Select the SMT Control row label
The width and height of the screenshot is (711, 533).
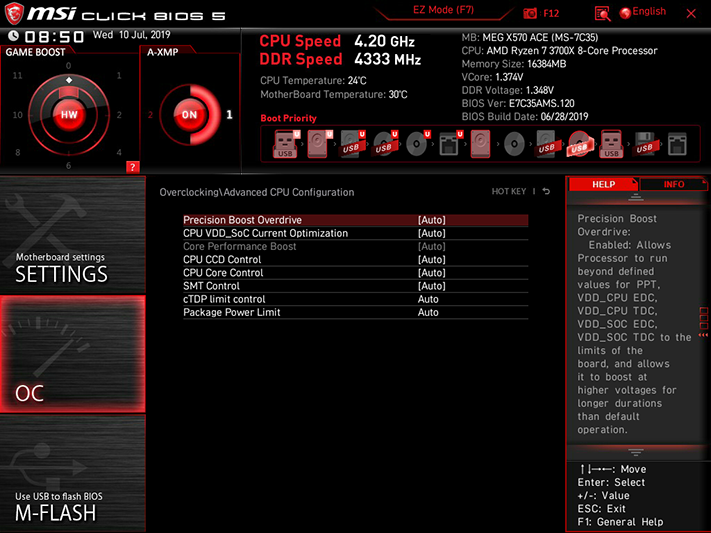pyautogui.click(x=211, y=286)
